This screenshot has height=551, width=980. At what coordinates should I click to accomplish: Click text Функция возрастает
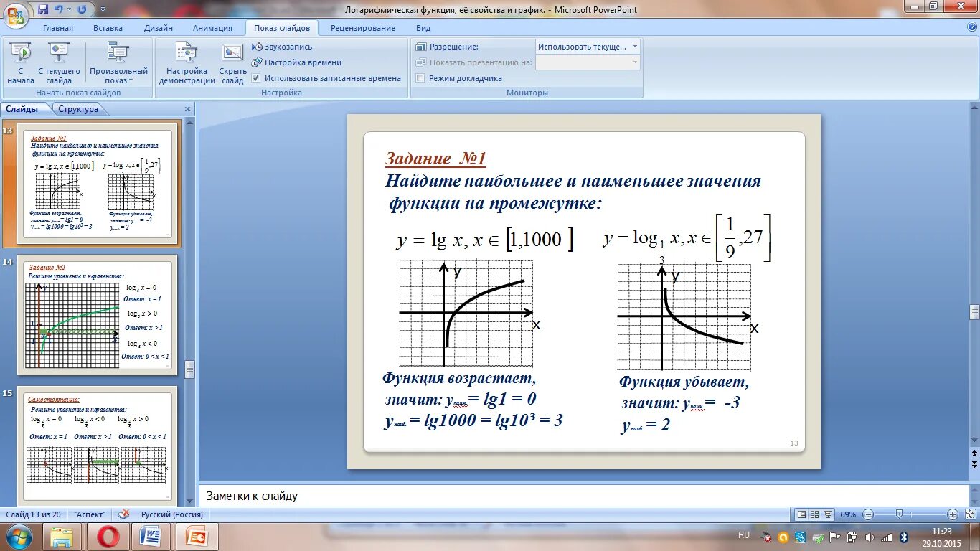pos(459,378)
